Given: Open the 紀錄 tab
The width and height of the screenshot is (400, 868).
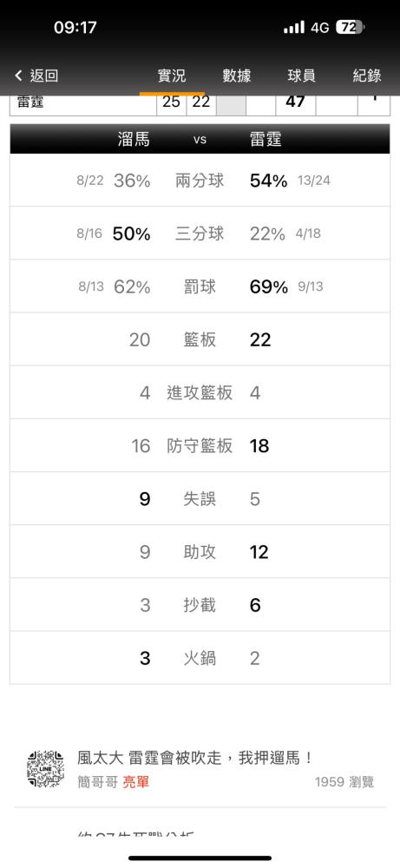Looking at the screenshot, I should [x=367, y=76].
